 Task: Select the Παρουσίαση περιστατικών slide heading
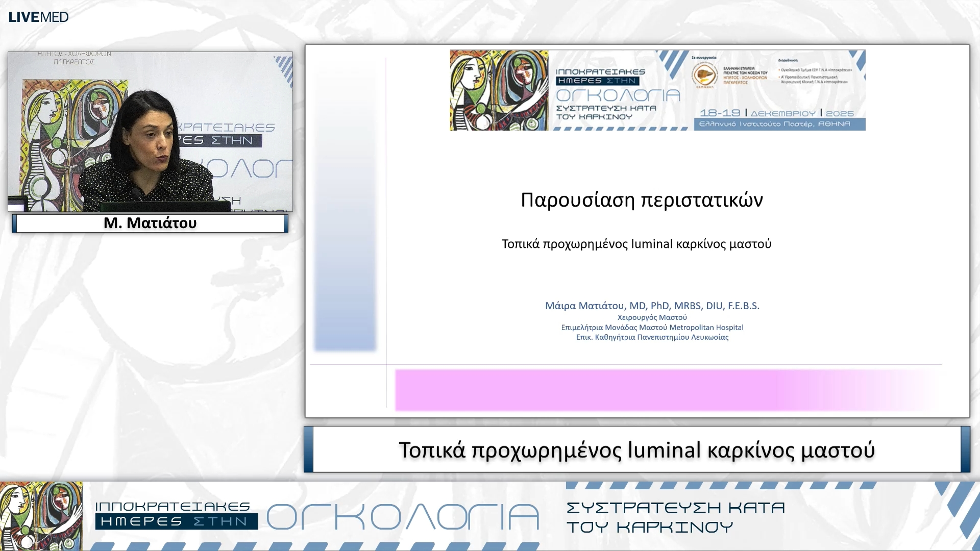tap(642, 200)
